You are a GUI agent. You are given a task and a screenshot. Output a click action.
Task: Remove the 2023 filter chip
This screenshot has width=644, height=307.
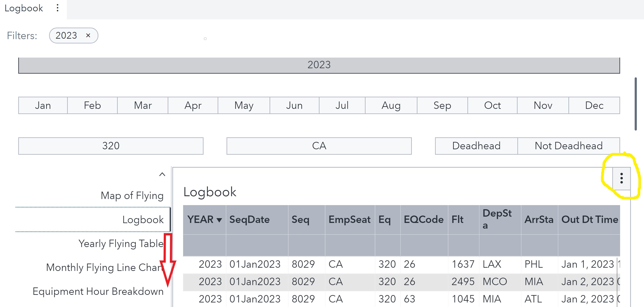(88, 35)
